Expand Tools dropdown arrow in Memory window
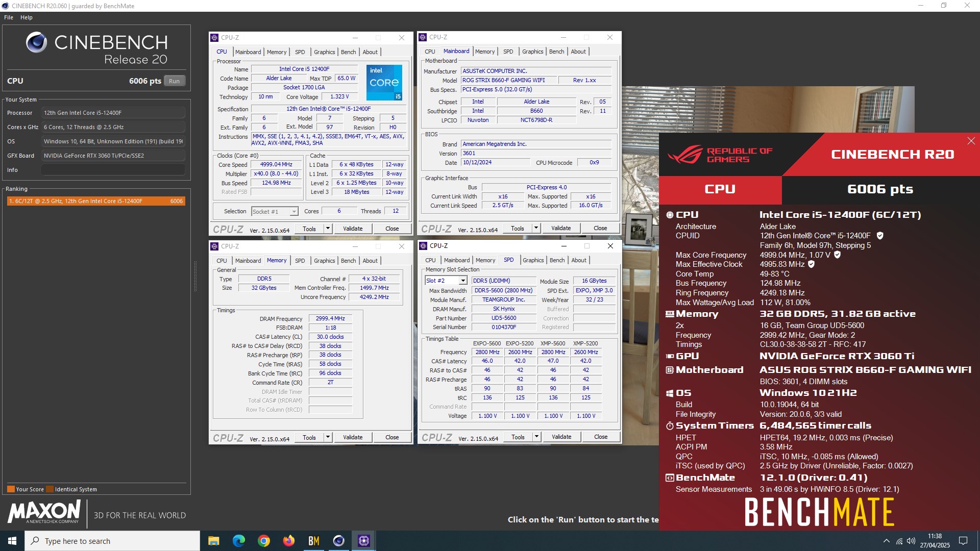This screenshot has height=551, width=980. point(328,437)
